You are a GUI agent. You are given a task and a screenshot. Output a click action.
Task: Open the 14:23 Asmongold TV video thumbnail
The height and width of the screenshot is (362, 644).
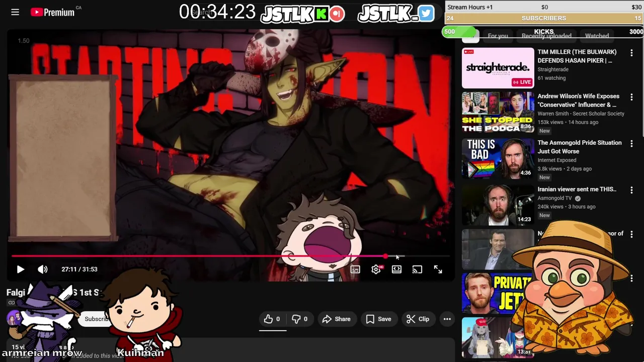coord(498,205)
